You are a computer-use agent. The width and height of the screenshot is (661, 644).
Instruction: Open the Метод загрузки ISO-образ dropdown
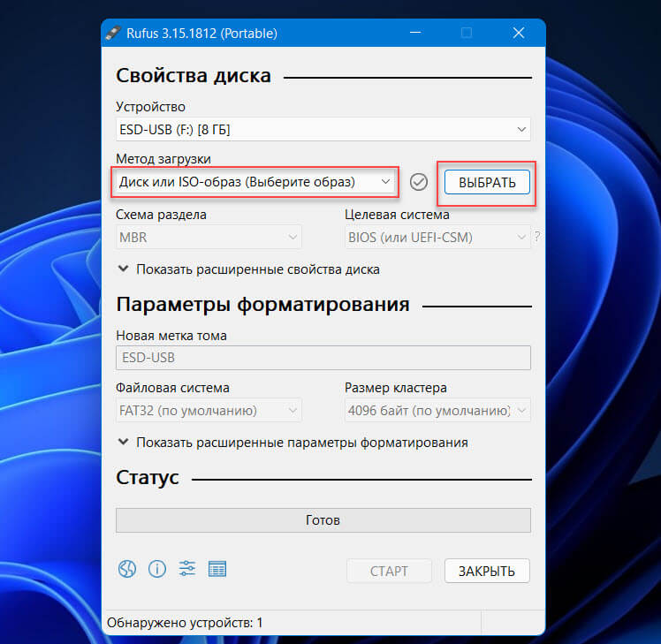(x=255, y=182)
